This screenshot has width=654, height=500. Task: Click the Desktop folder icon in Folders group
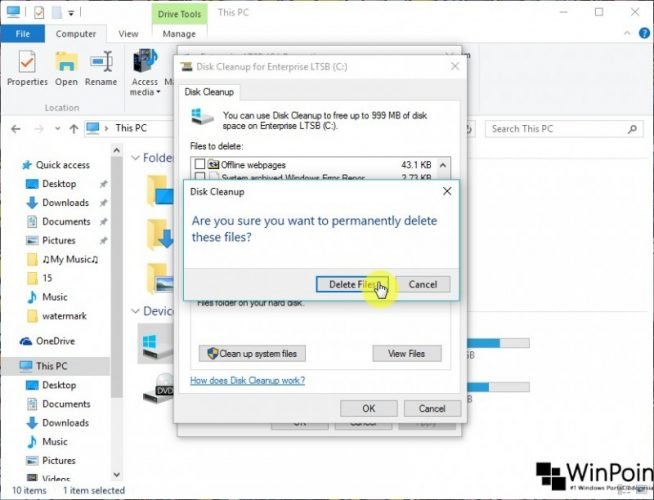pos(160,190)
